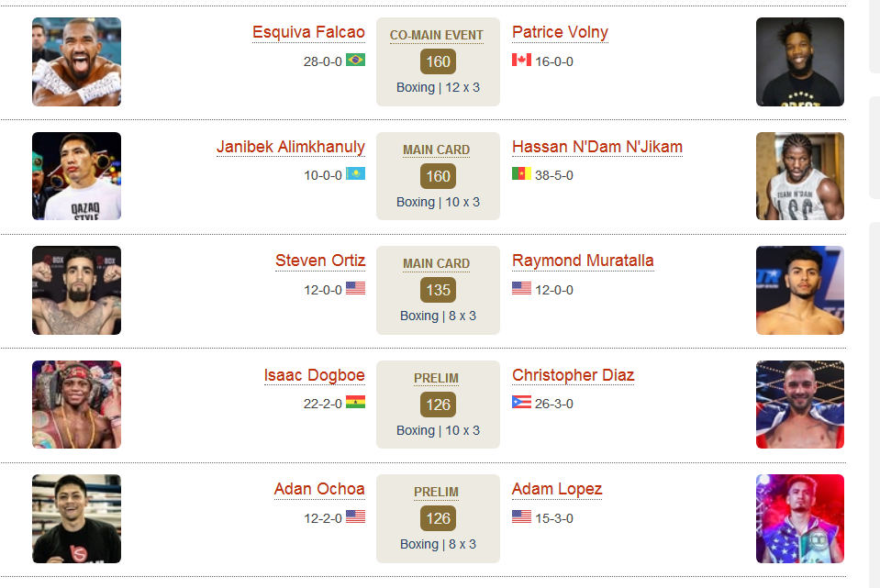Click the US flag beside Steven Ortiz's record
This screenshot has height=588, width=880.
click(x=355, y=288)
